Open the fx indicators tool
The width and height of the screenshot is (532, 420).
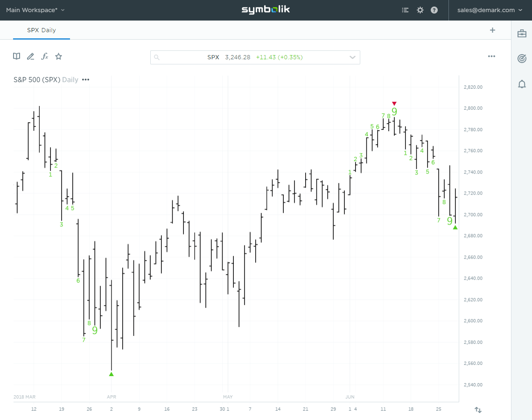coord(44,56)
